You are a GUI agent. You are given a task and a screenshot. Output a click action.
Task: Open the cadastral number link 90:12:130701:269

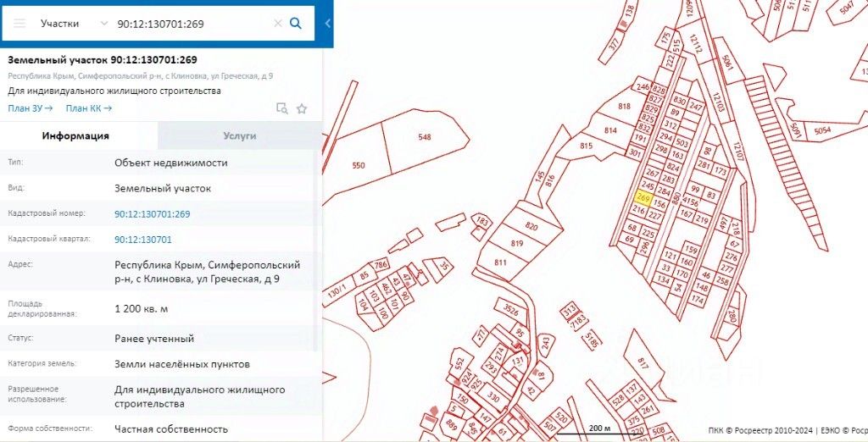(153, 214)
